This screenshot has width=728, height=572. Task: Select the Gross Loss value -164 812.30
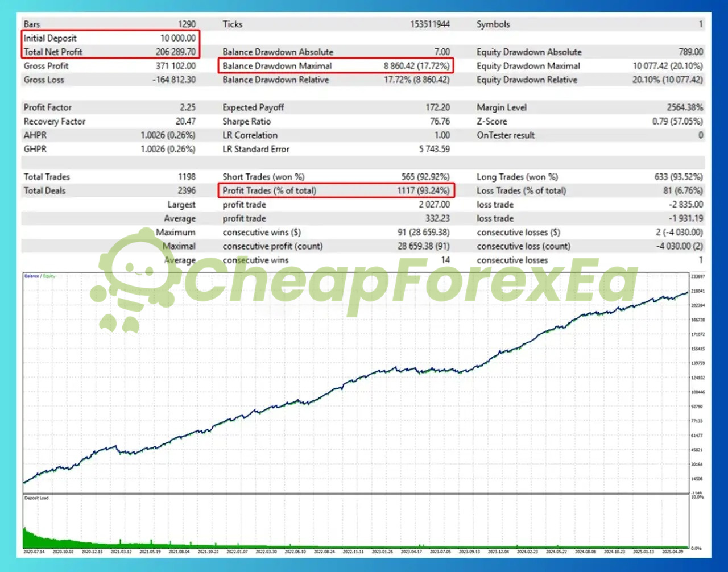[x=174, y=80]
